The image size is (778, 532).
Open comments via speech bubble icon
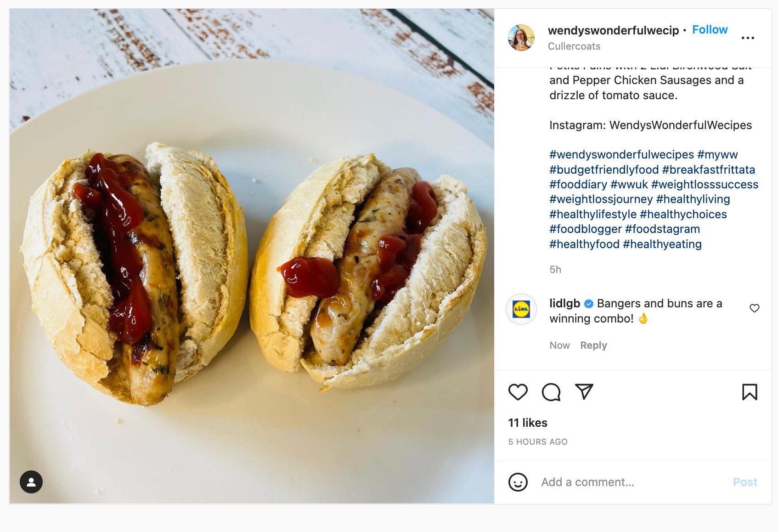pyautogui.click(x=551, y=392)
